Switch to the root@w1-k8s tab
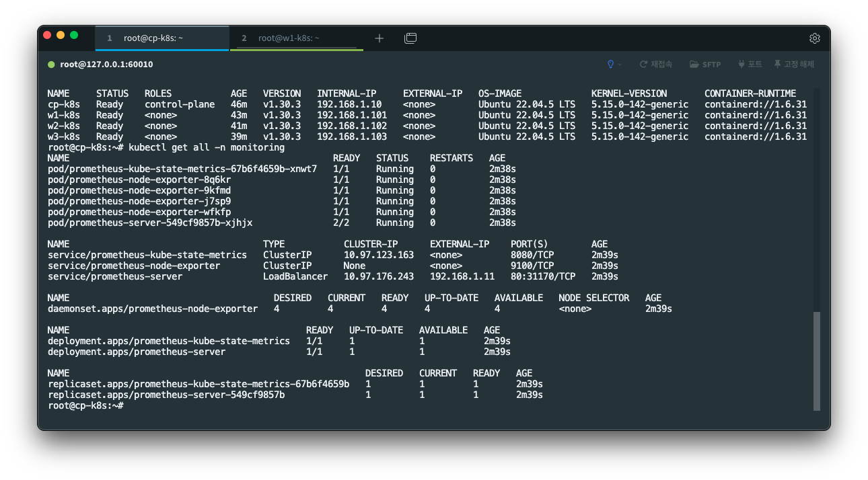 (x=296, y=38)
